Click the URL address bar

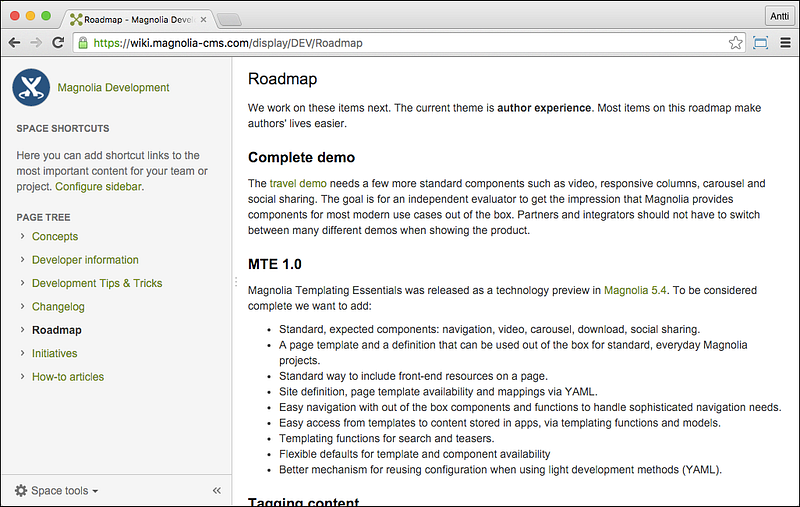408,43
